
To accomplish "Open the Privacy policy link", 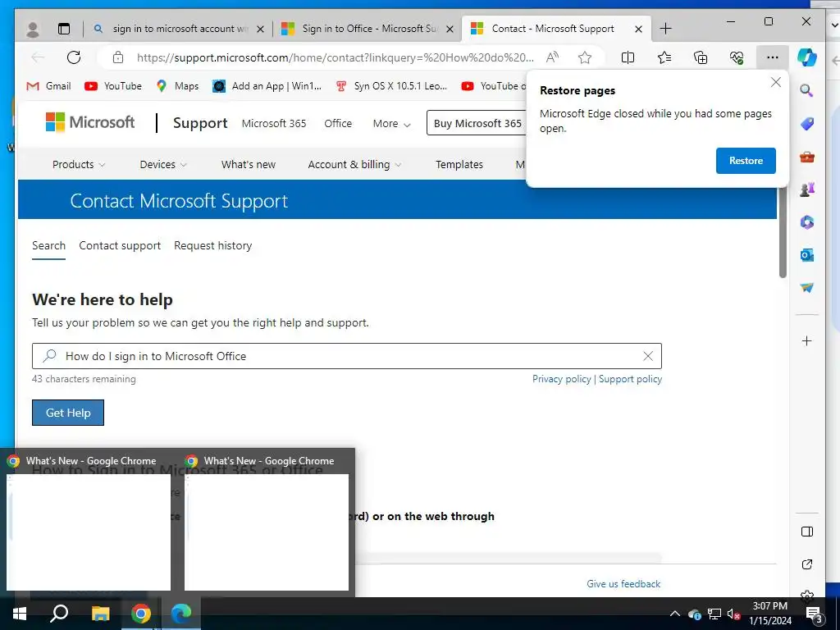I will point(561,379).
